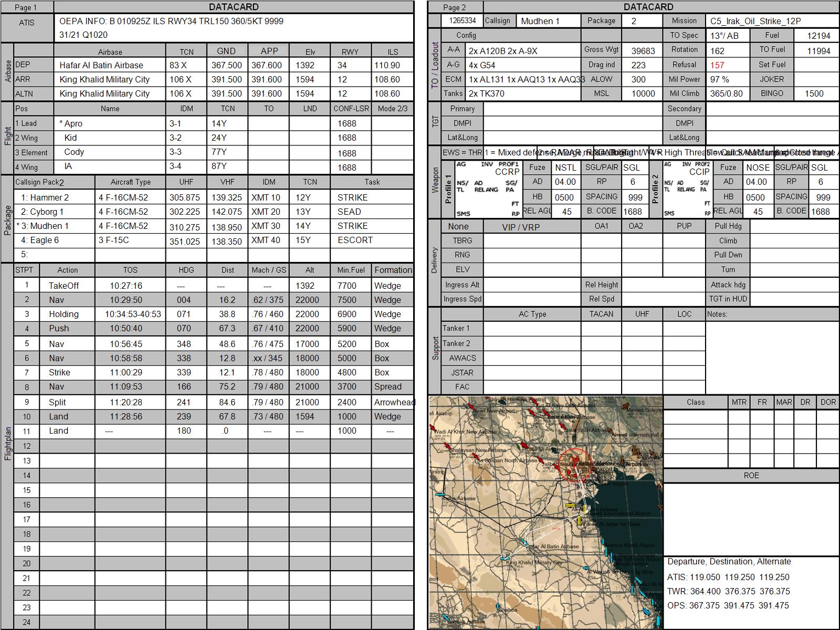840x630 pixels.
Task: Select the 'OPS: 367.375' frequency line
Action: click(x=728, y=605)
